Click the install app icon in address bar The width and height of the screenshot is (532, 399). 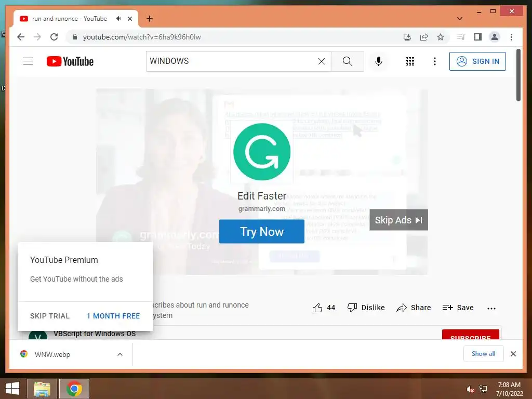(407, 37)
